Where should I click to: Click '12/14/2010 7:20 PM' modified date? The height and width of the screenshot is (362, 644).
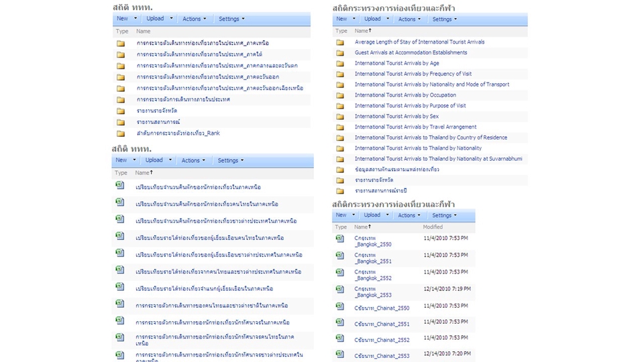coord(447,353)
